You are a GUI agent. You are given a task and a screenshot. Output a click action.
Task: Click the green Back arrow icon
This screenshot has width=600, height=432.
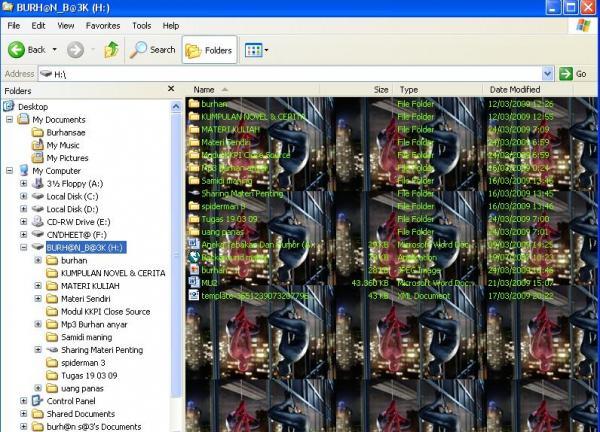coord(16,50)
